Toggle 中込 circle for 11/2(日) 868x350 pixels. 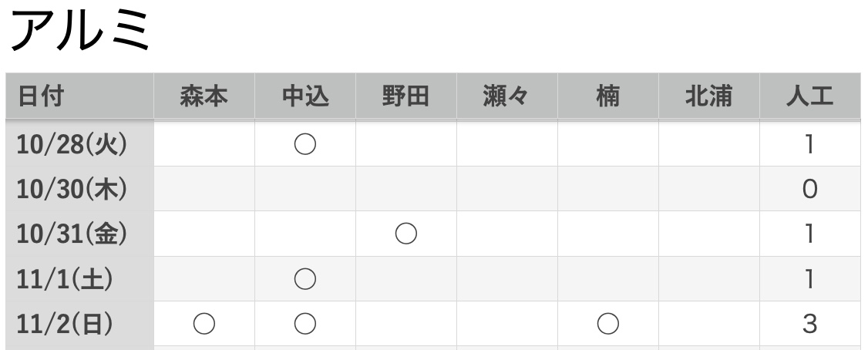click(305, 325)
